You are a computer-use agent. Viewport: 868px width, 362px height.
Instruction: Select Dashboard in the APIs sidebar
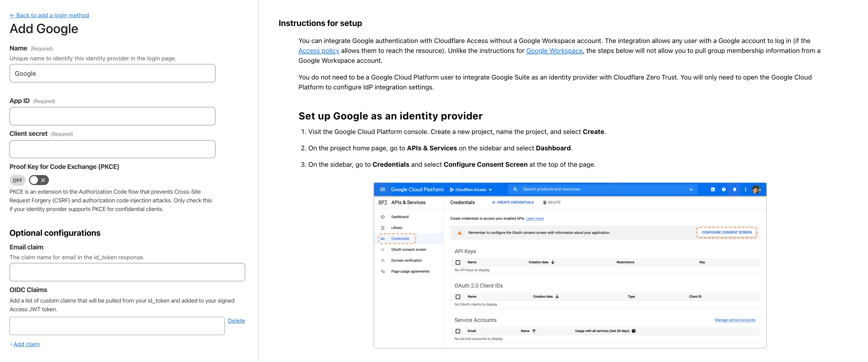tap(400, 217)
